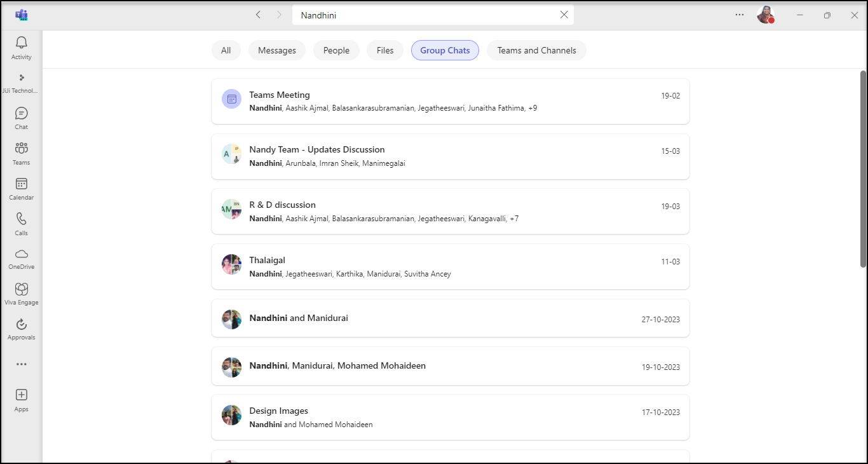Open Approvals in the sidebar

[x=21, y=325]
